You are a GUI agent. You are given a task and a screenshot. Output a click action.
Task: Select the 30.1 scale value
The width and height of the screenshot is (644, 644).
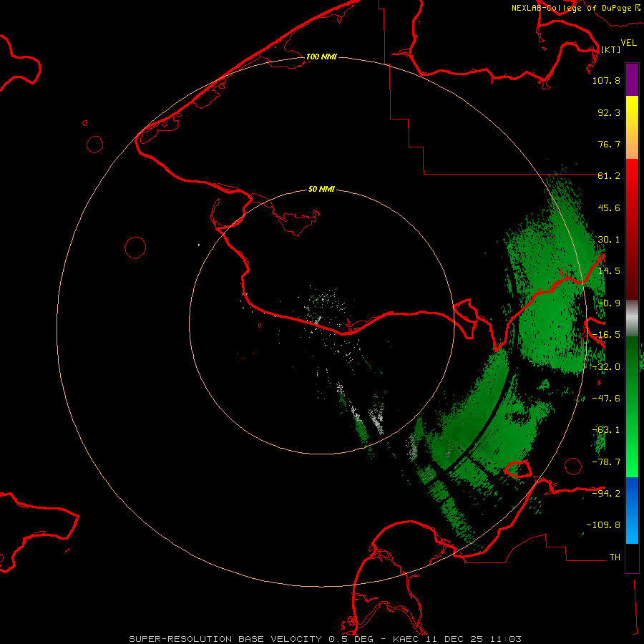tap(609, 240)
